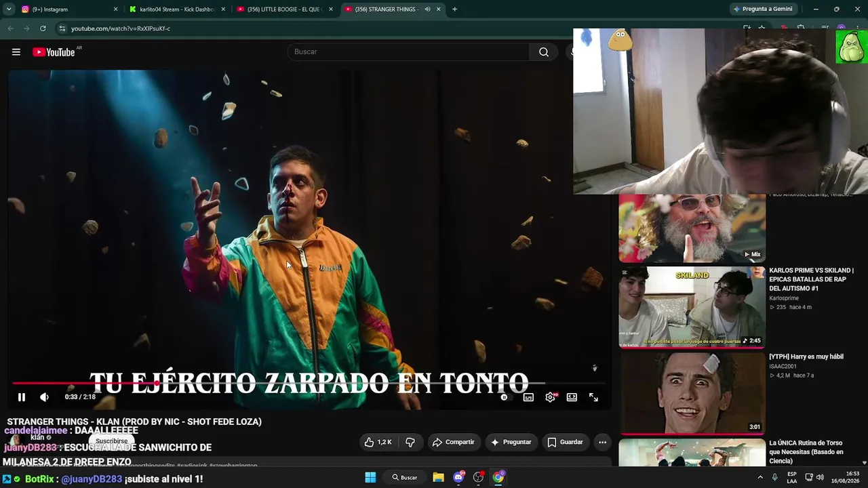
Task: Go to the YouTube home logo
Action: pyautogui.click(x=54, y=52)
